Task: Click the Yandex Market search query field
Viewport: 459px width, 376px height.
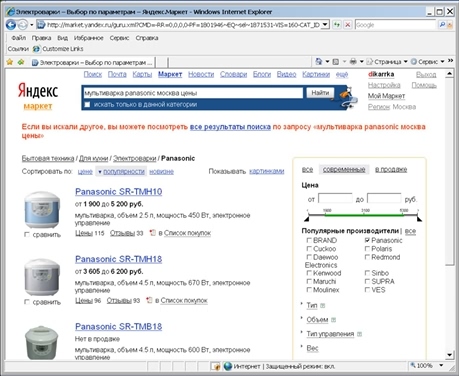Action: click(192, 93)
